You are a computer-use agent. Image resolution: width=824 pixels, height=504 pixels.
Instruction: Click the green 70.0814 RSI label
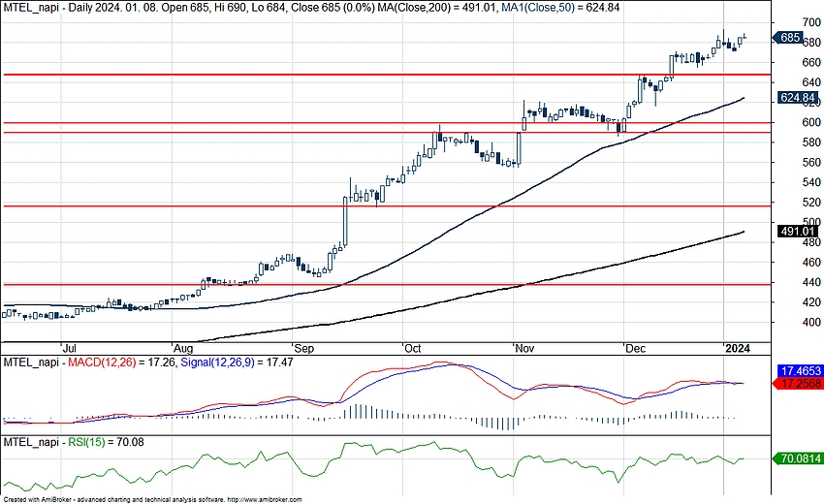click(798, 458)
